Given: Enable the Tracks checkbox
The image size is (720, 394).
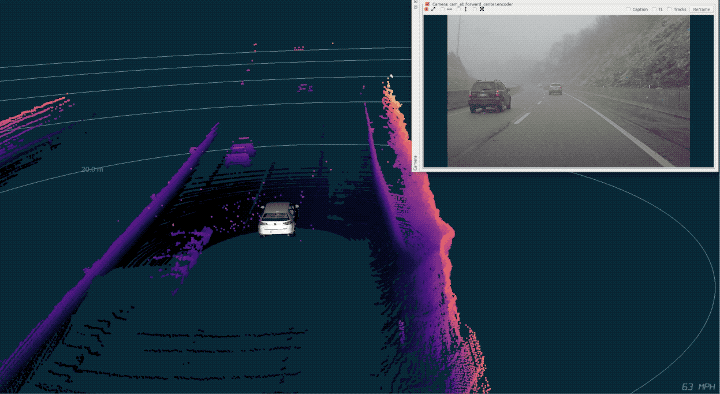Looking at the screenshot, I should pos(669,9).
